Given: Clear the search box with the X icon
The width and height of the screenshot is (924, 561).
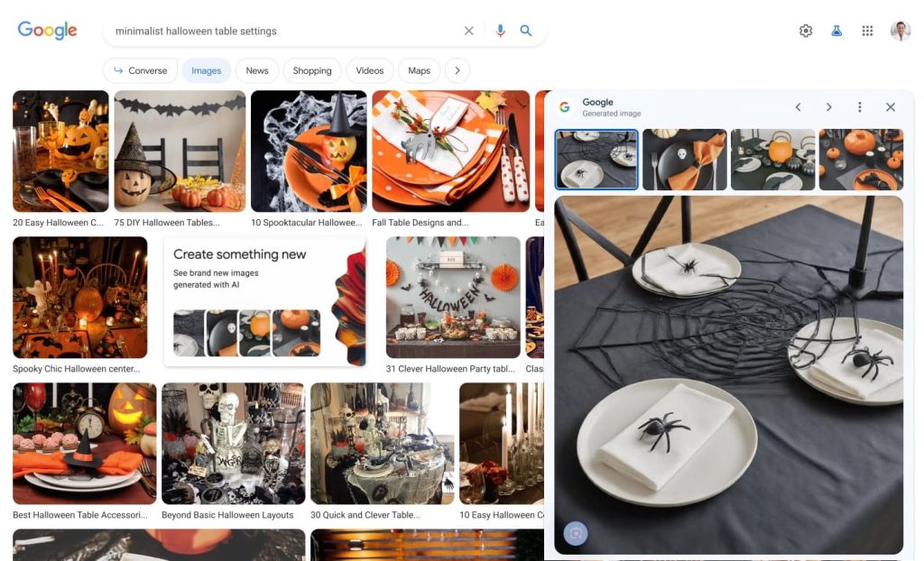Looking at the screenshot, I should pyautogui.click(x=468, y=31).
